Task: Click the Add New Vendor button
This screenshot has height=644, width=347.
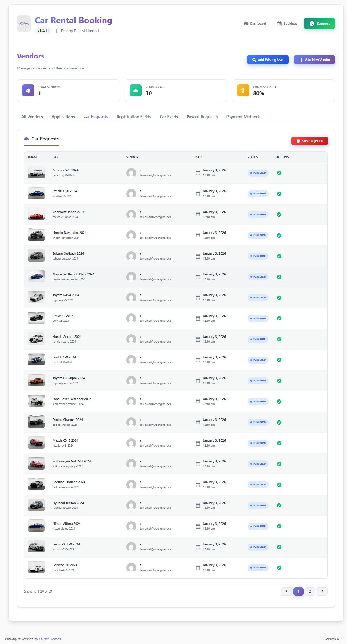Action: click(315, 60)
